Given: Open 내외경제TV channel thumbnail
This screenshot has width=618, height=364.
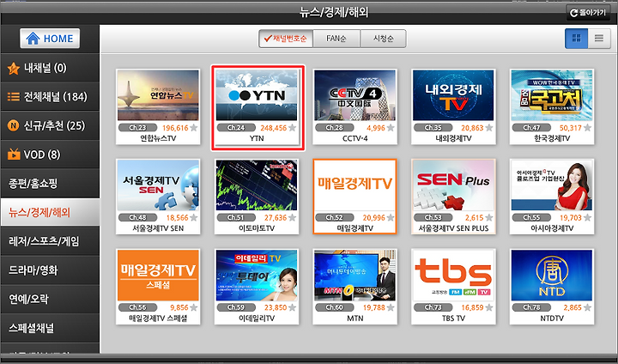Looking at the screenshot, I should click(453, 95).
